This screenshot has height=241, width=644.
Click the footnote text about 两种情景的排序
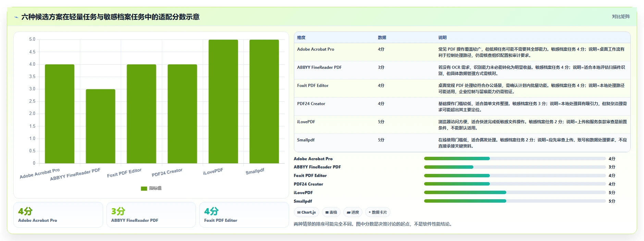[x=374, y=224]
